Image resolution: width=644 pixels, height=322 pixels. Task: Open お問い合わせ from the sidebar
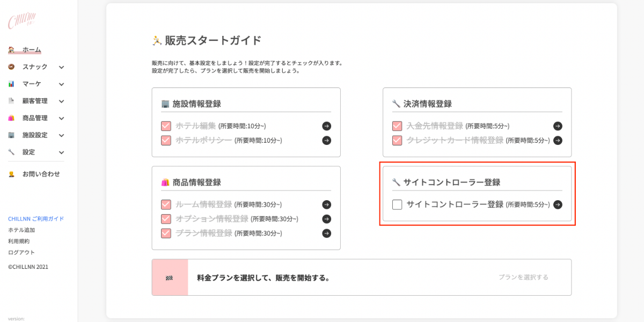click(x=41, y=174)
